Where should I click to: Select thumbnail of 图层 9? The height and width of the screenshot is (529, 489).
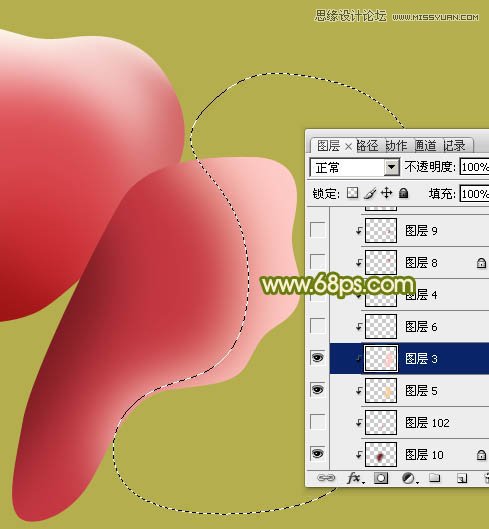(381, 230)
